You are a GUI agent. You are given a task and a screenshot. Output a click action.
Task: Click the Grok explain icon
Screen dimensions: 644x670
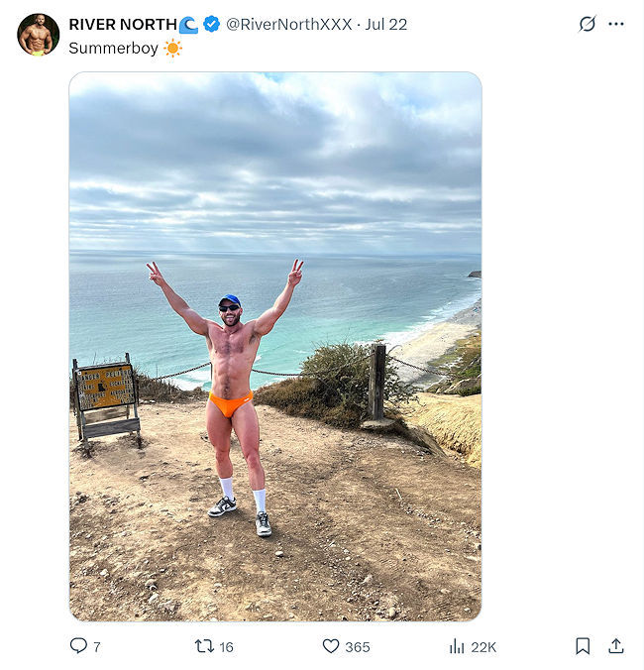pos(588,24)
